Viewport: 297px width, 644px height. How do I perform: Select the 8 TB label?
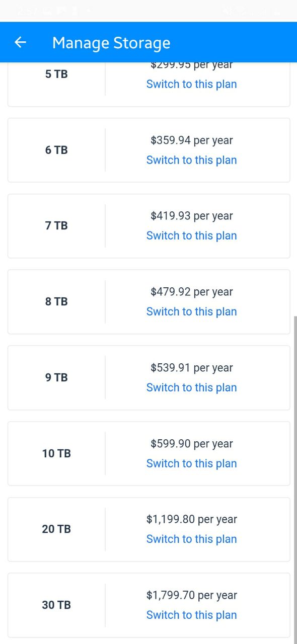coord(56,301)
